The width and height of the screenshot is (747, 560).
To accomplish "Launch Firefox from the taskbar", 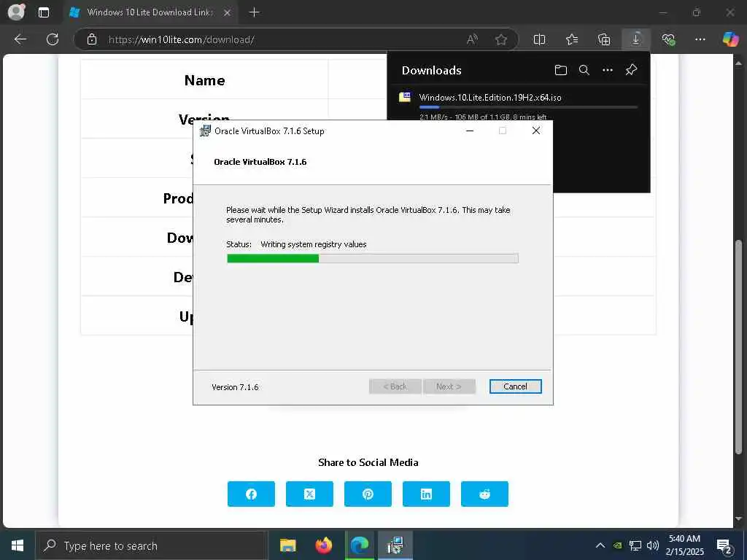I will point(323,545).
